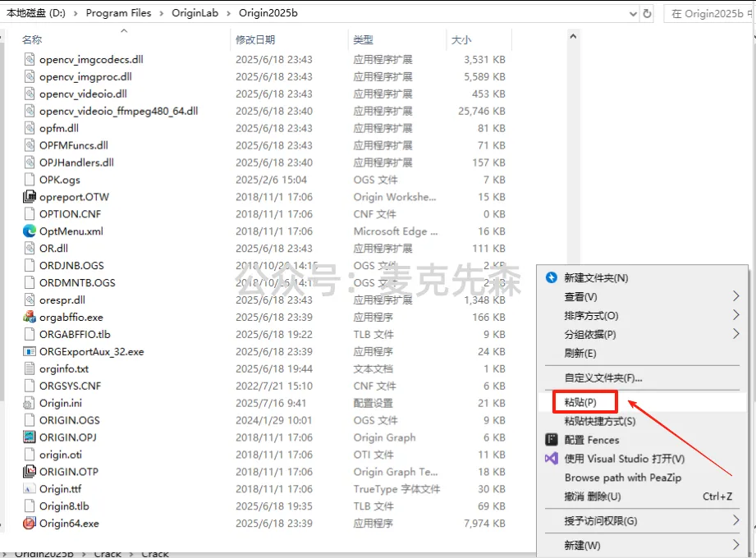Click the Origin.ini settings file icon
This screenshot has width=756, height=558.
[30, 403]
